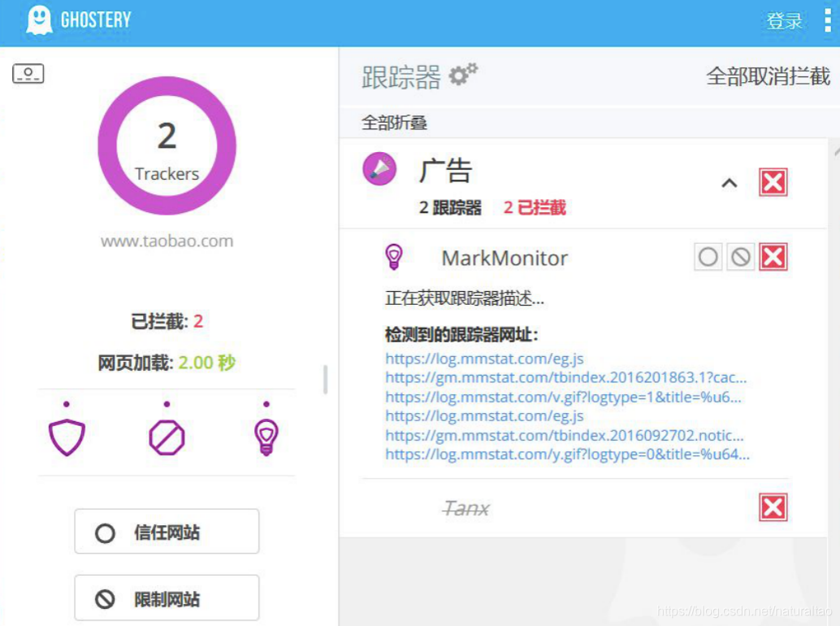
Task: Click the www.taobao.com site label
Action: tap(167, 241)
